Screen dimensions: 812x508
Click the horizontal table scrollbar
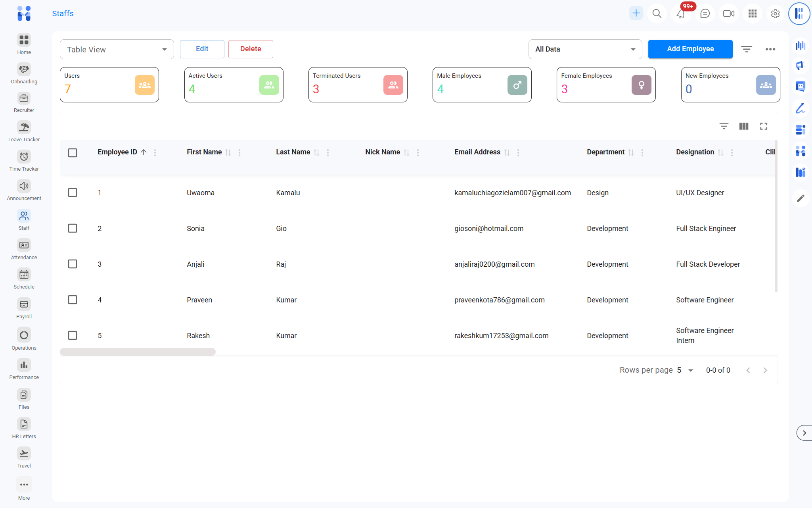138,352
